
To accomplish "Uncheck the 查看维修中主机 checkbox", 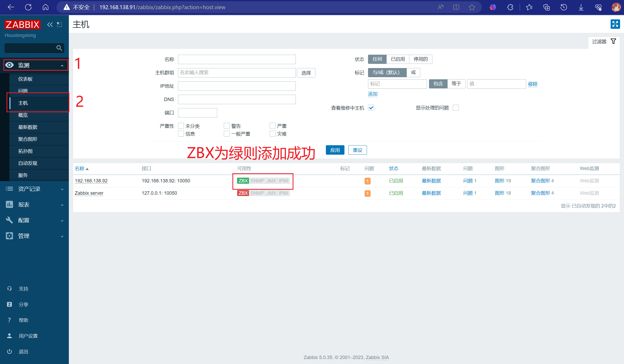I will pos(371,108).
